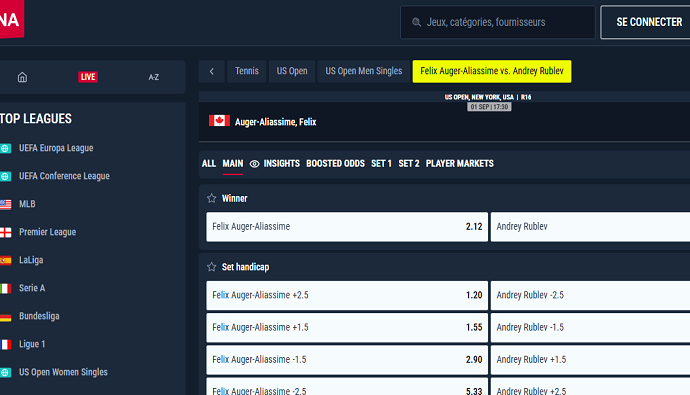The image size is (690, 395).
Task: Open the A-Z sports list
Action: coord(154,77)
